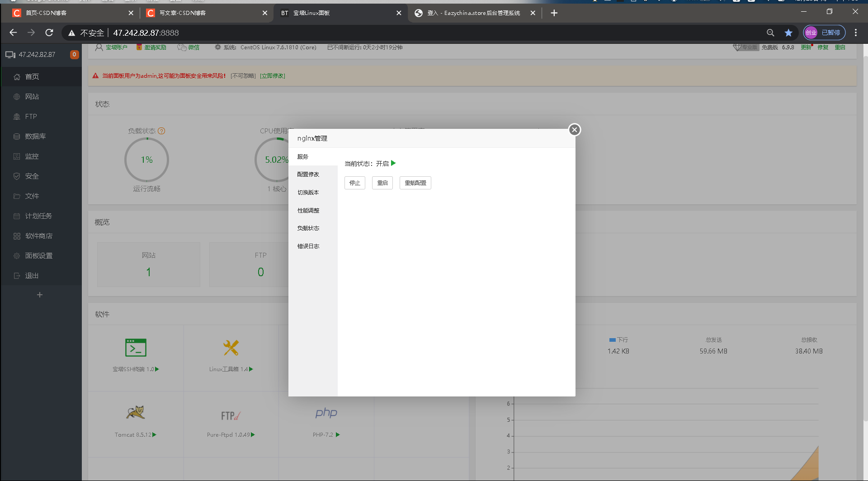Click the bookmark star icon

788,33
